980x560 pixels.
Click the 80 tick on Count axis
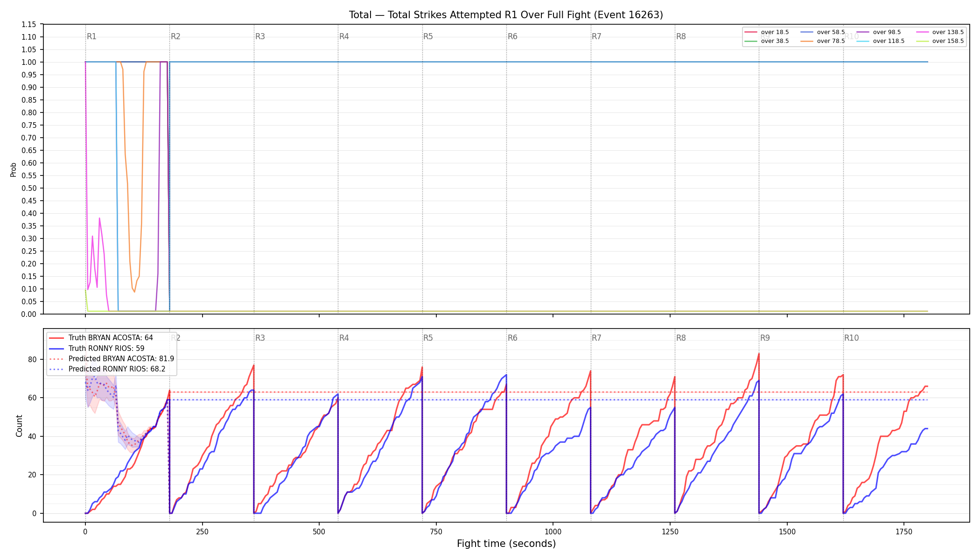click(32, 359)
